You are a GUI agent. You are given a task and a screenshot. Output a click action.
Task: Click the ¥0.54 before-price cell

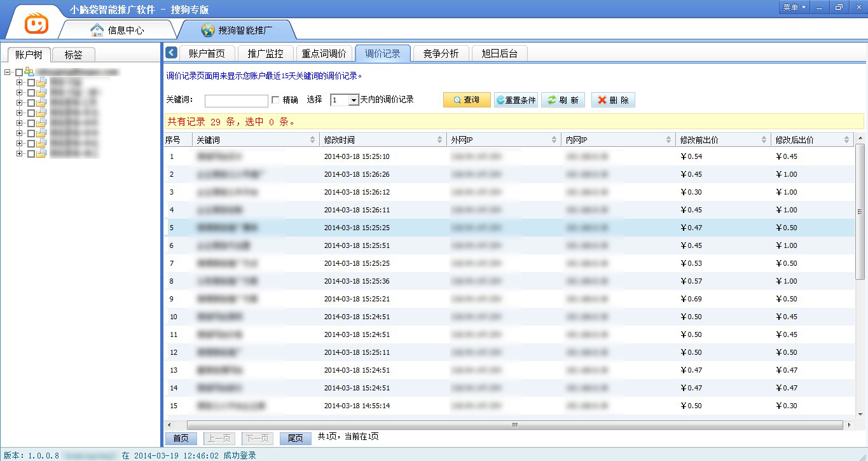691,156
